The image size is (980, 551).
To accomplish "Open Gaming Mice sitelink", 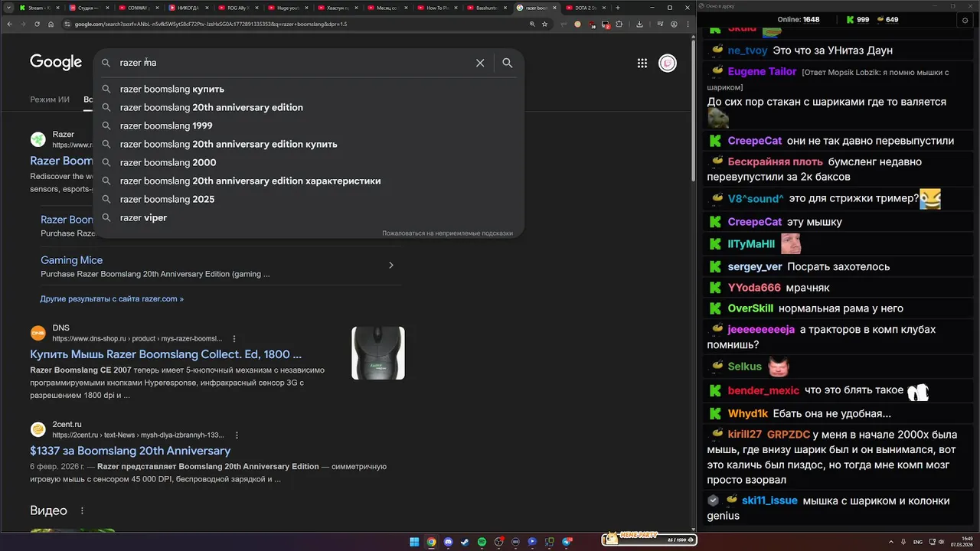I will [x=71, y=260].
